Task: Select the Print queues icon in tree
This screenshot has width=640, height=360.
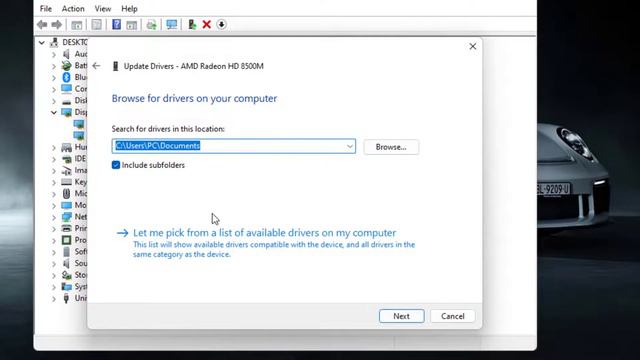Action: [66, 228]
